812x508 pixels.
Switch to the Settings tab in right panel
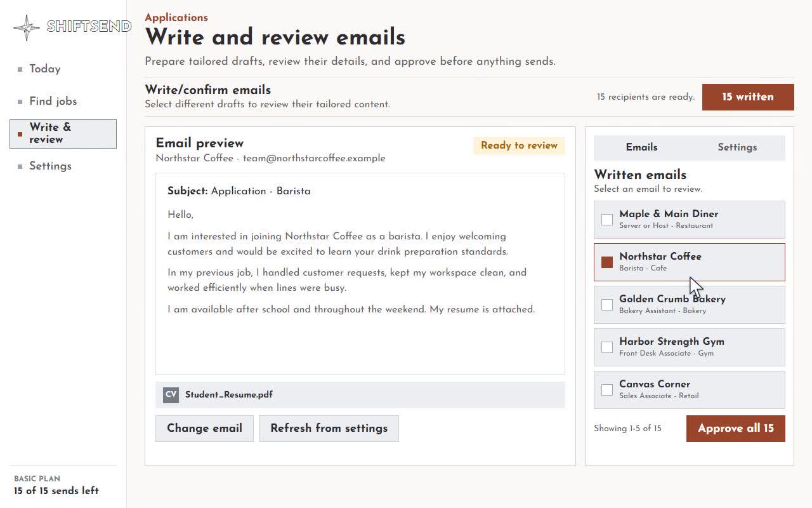[737, 147]
